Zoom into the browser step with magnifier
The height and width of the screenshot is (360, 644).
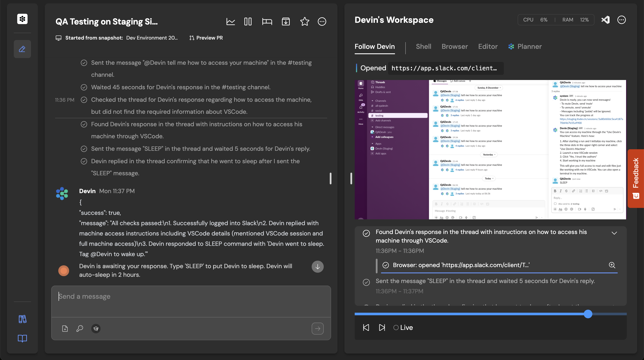[612, 265]
